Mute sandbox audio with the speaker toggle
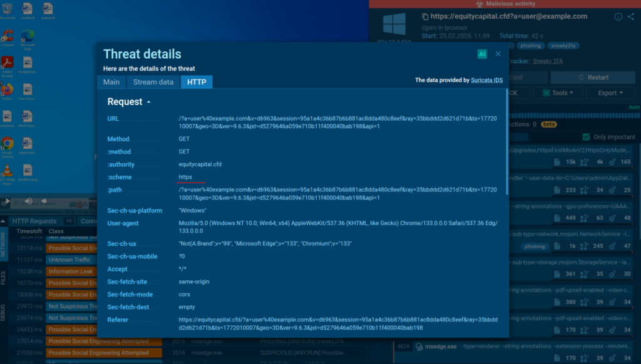Viewport: 641px width, 364px height. [28, 201]
